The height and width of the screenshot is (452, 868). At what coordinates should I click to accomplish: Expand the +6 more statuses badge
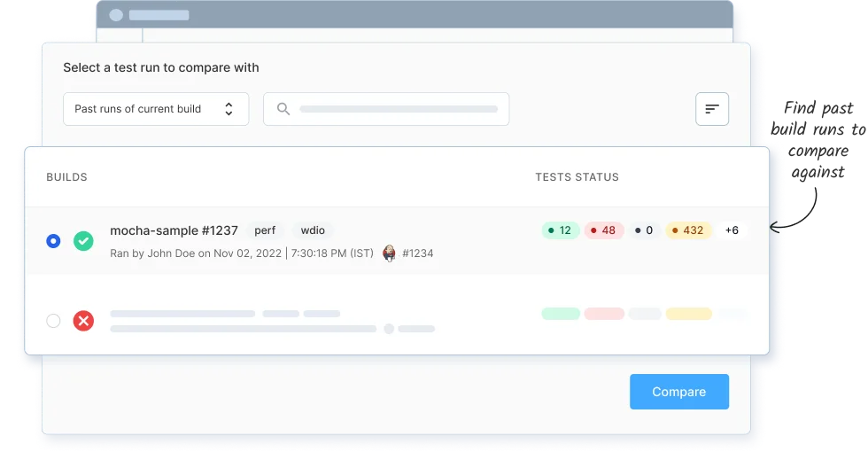coord(732,230)
